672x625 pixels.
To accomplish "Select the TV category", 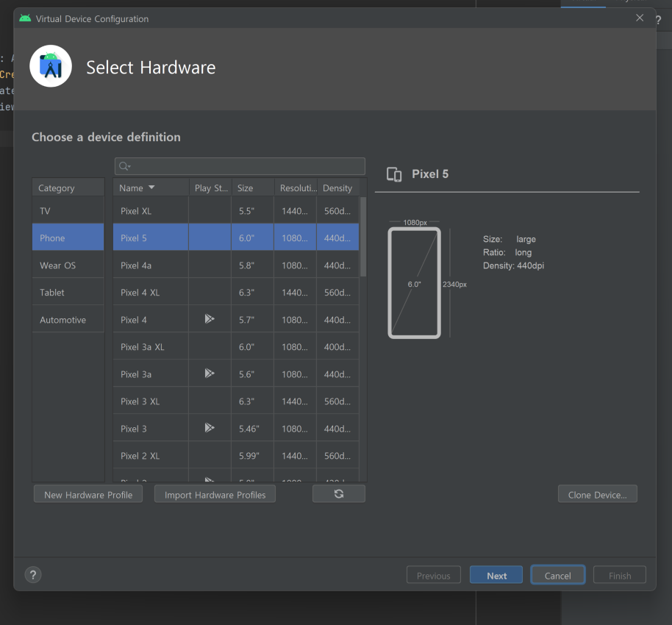I will click(68, 211).
